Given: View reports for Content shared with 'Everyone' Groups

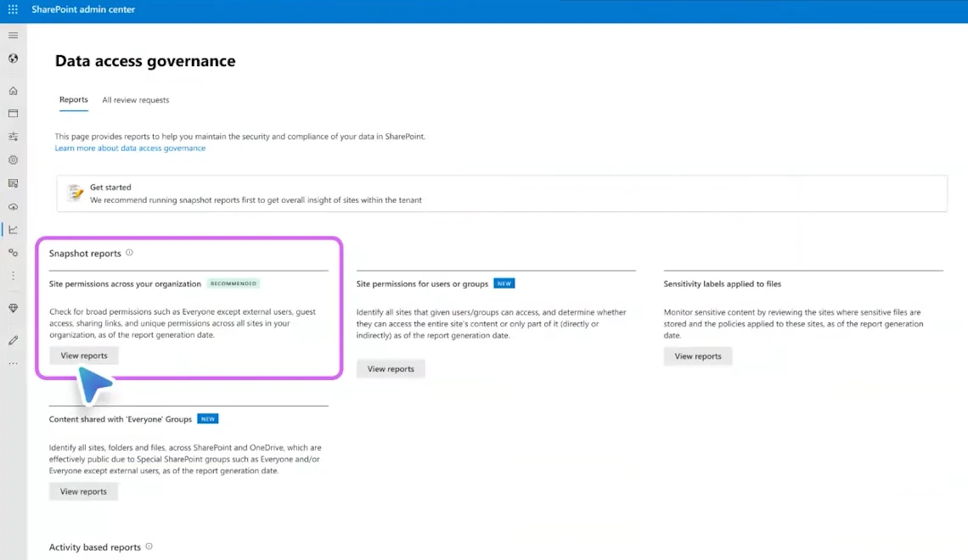Looking at the screenshot, I should point(83,491).
